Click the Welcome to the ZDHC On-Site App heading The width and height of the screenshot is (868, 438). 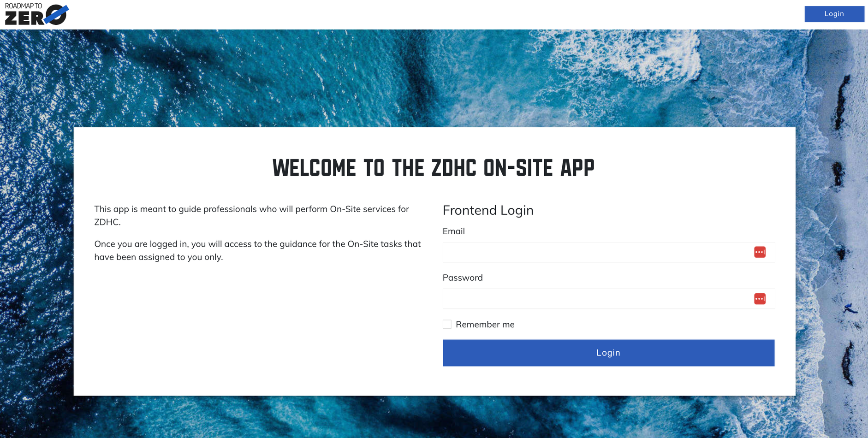coord(434,168)
